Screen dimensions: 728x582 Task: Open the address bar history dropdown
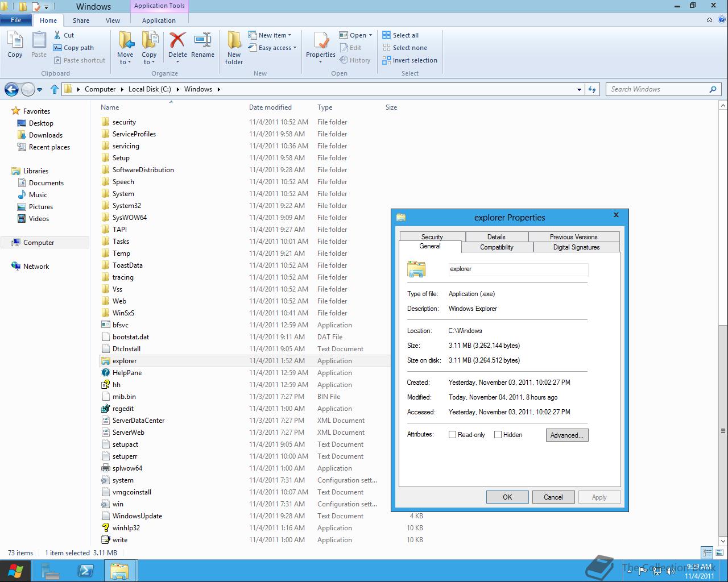[x=579, y=89]
